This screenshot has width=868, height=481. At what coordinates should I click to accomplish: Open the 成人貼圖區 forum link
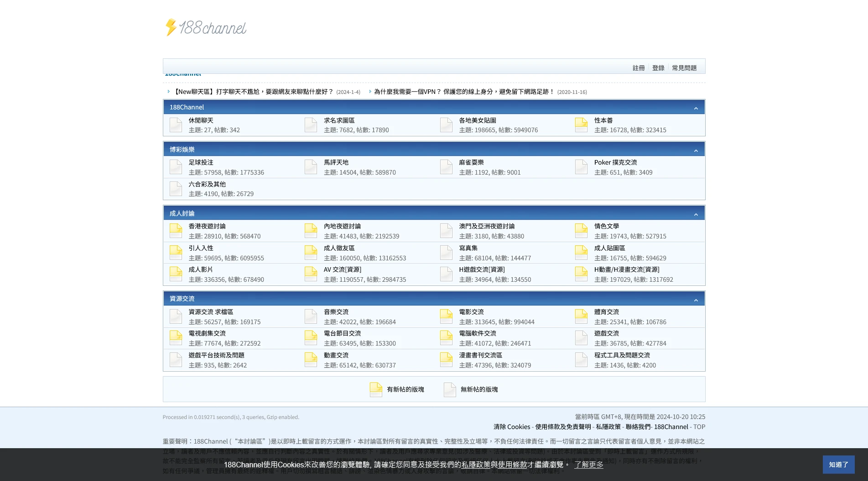tap(609, 248)
